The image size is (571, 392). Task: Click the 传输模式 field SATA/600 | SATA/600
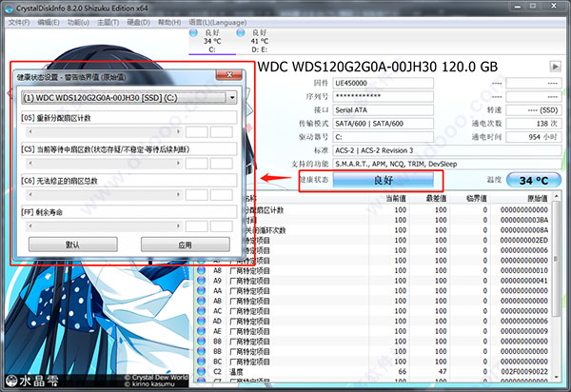pos(384,124)
